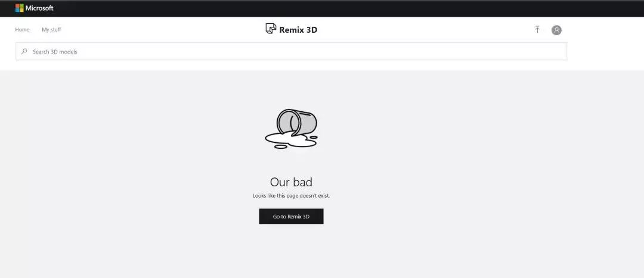Click the spilled bucket illustration
This screenshot has height=278, width=644.
click(291, 129)
